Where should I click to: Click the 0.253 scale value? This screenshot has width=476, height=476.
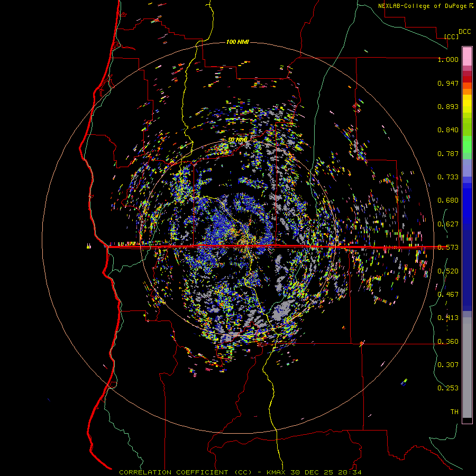pyautogui.click(x=448, y=388)
